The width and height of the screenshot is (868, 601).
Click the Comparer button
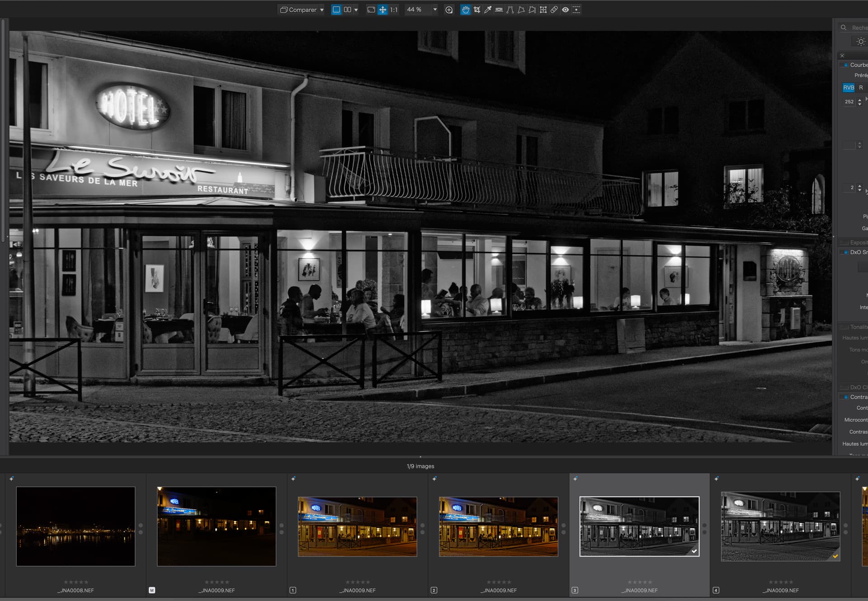coord(298,9)
